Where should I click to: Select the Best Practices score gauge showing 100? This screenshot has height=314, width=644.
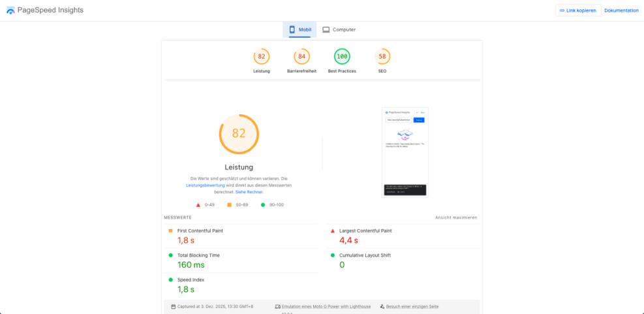pyautogui.click(x=342, y=56)
